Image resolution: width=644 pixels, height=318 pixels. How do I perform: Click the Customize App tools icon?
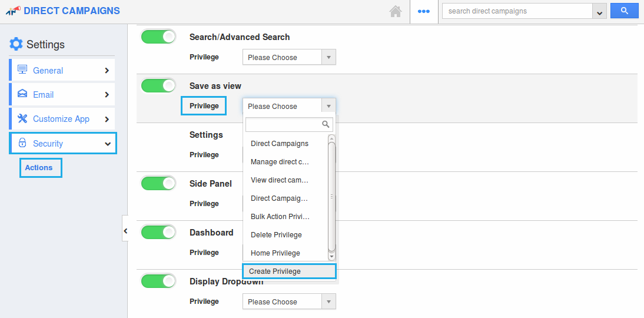(22, 118)
